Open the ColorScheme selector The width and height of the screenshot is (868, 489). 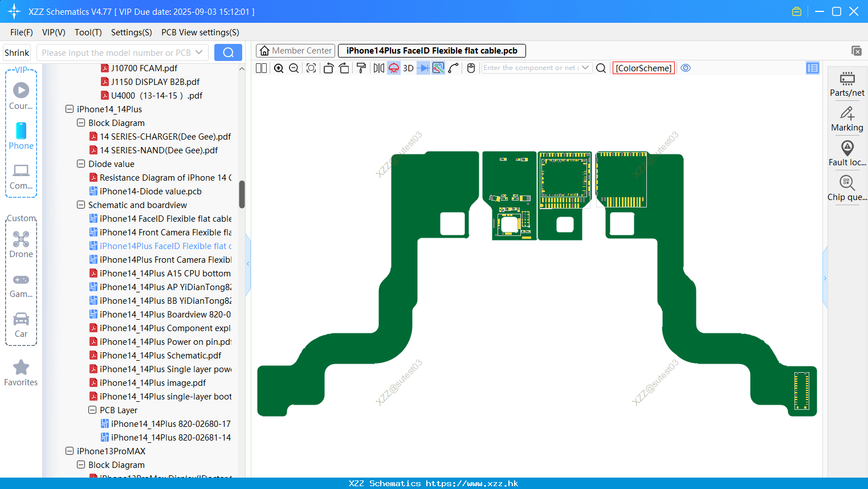[x=643, y=68]
